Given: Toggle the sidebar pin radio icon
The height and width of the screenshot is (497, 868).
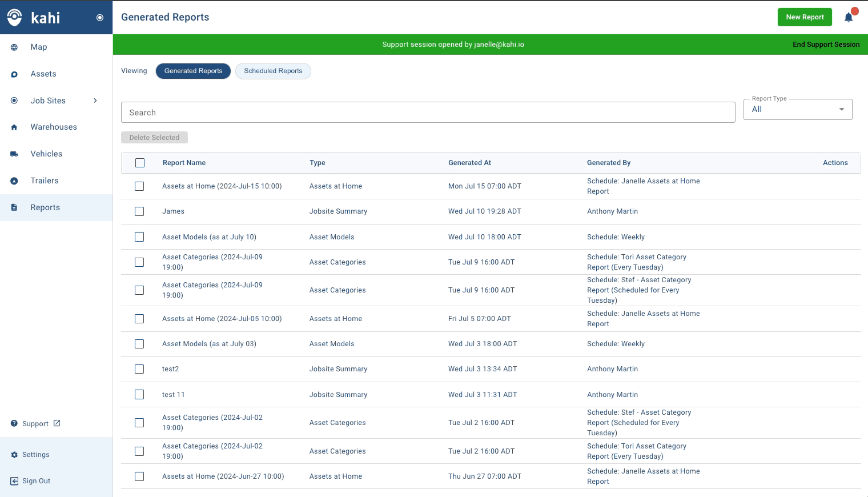Looking at the screenshot, I should 100,18.
